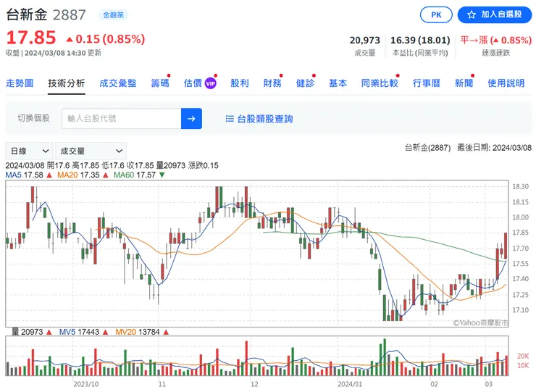The image size is (536, 392).
Task: Open the 財務 tab
Action: (x=272, y=83)
